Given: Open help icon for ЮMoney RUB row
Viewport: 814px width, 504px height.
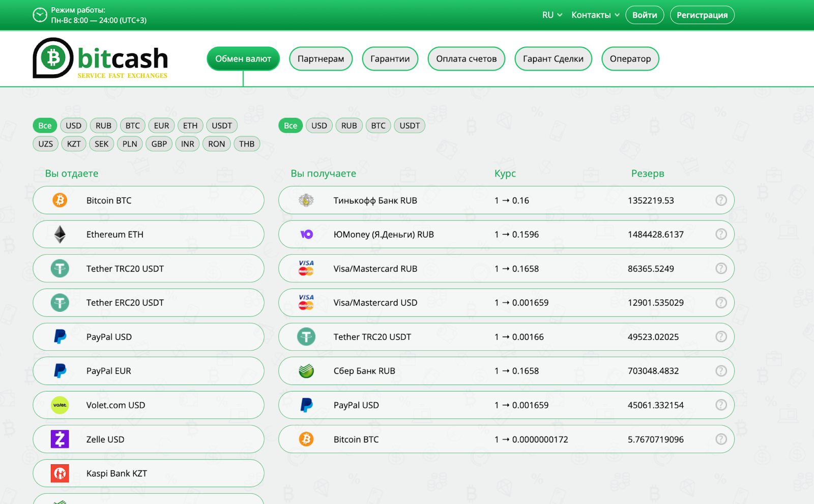Looking at the screenshot, I should tap(721, 234).
